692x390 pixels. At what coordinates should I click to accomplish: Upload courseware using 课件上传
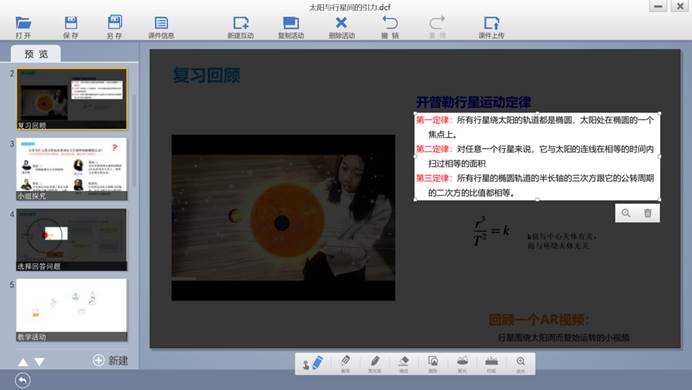[x=491, y=27]
